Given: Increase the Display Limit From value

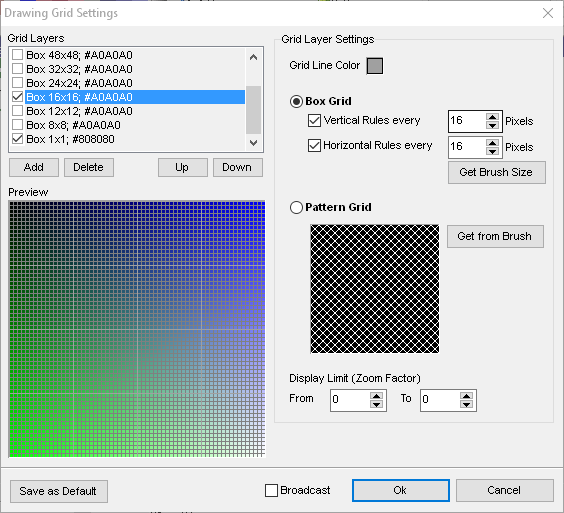Looking at the screenshot, I should click(376, 396).
